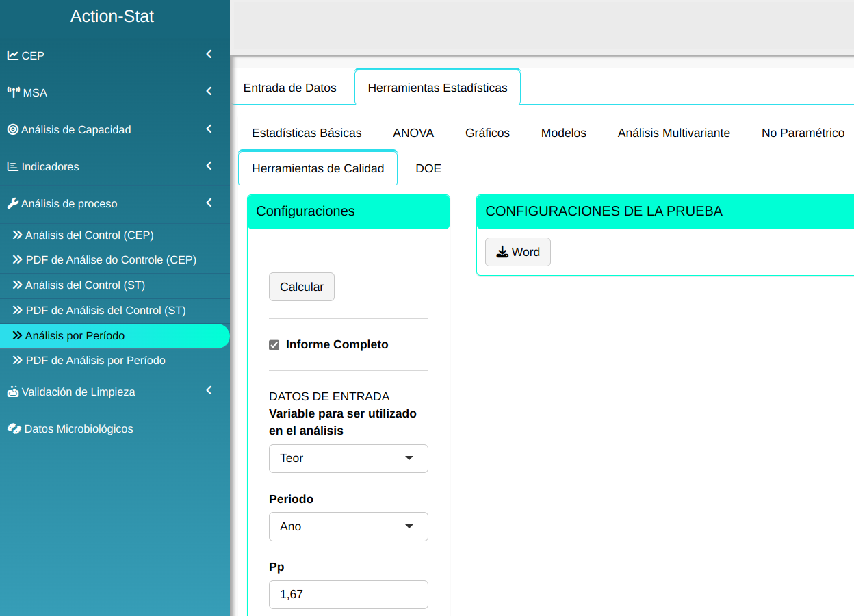Open the Teor variable dropdown
This screenshot has width=854, height=616.
(x=348, y=459)
